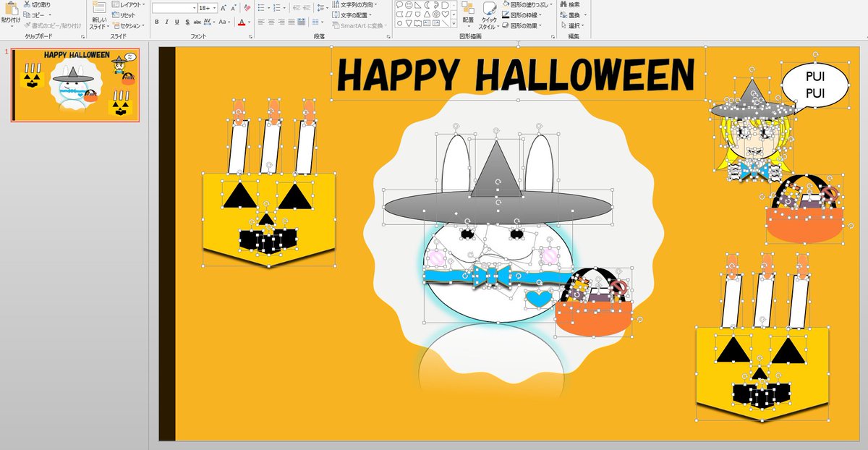This screenshot has width=868, height=450.
Task: Click the columns icon in paragraph group
Action: click(x=316, y=22)
